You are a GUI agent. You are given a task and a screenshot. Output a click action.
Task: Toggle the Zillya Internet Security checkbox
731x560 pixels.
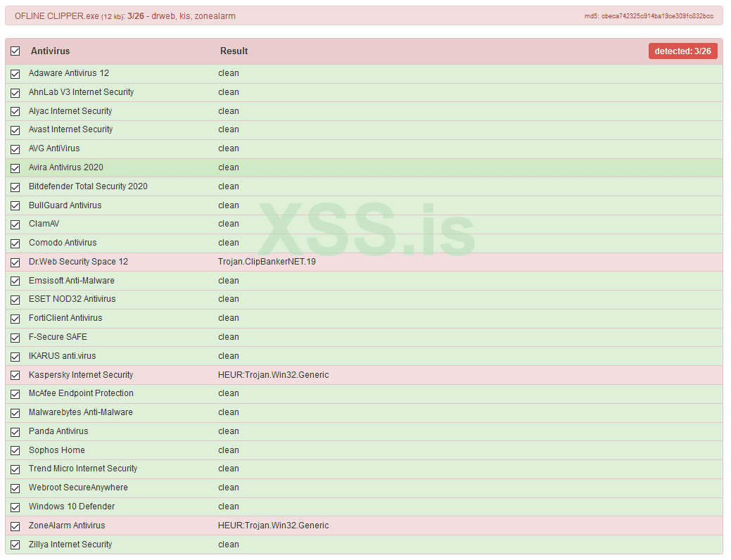click(x=15, y=545)
